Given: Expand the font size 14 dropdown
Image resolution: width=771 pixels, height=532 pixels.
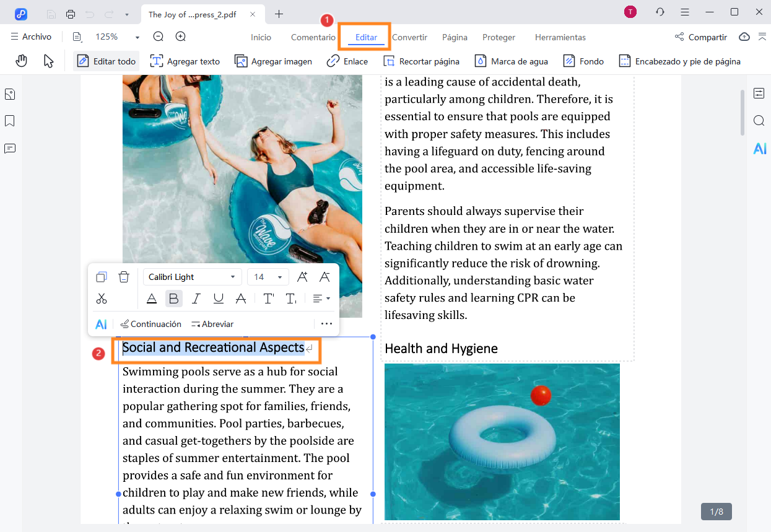Looking at the screenshot, I should 268,277.
